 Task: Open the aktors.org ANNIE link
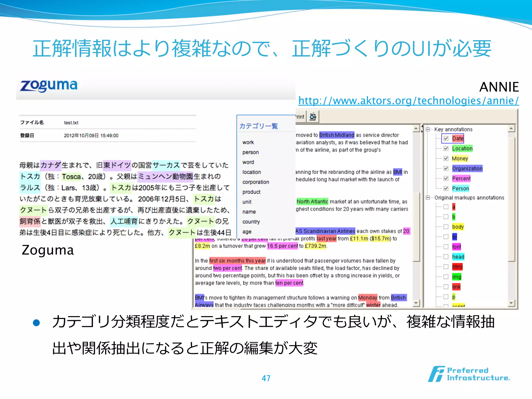[408, 101]
